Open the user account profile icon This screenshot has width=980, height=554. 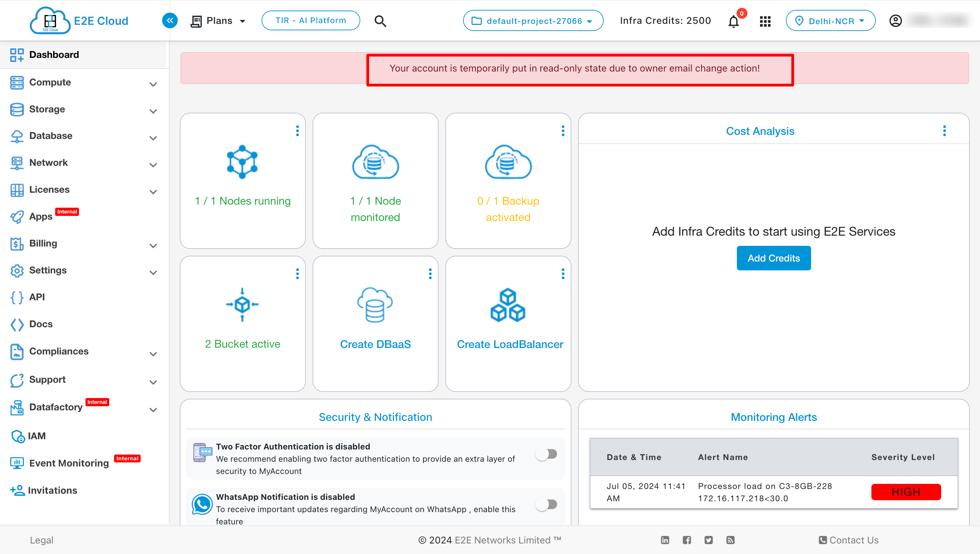pyautogui.click(x=896, y=20)
